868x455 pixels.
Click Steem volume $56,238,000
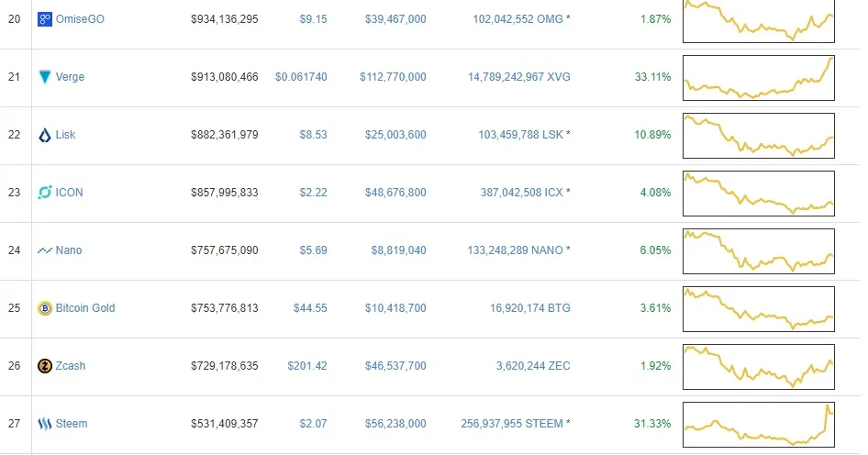tap(395, 424)
